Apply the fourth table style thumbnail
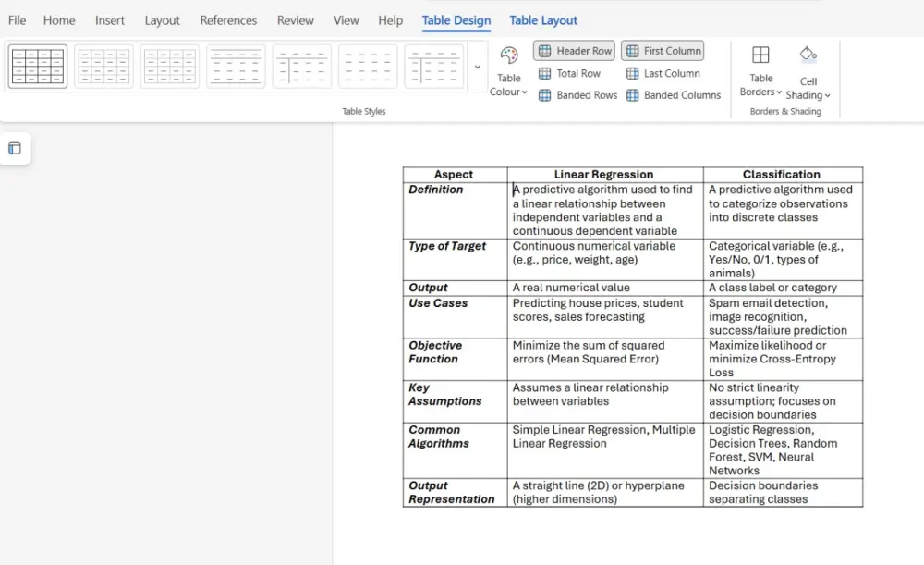The image size is (924, 565). click(236, 66)
